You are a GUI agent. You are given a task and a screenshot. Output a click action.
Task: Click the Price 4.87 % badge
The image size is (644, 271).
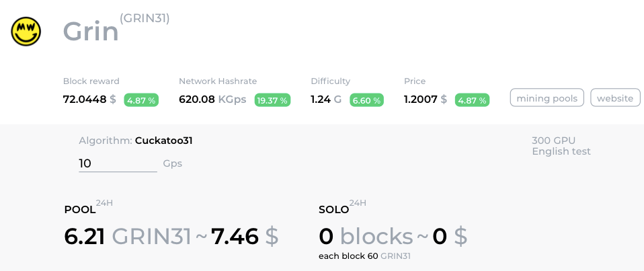(x=472, y=100)
